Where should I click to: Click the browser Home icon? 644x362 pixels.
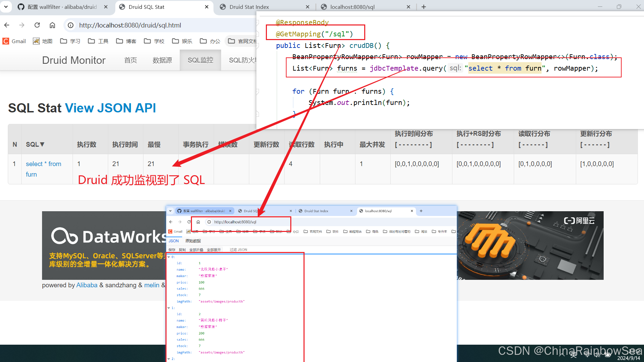[x=53, y=25]
